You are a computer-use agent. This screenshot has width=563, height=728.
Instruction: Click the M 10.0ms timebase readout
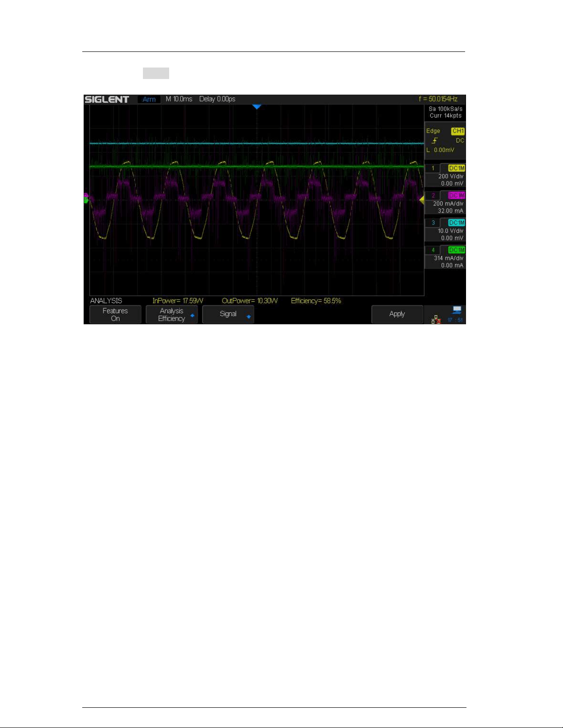[179, 99]
